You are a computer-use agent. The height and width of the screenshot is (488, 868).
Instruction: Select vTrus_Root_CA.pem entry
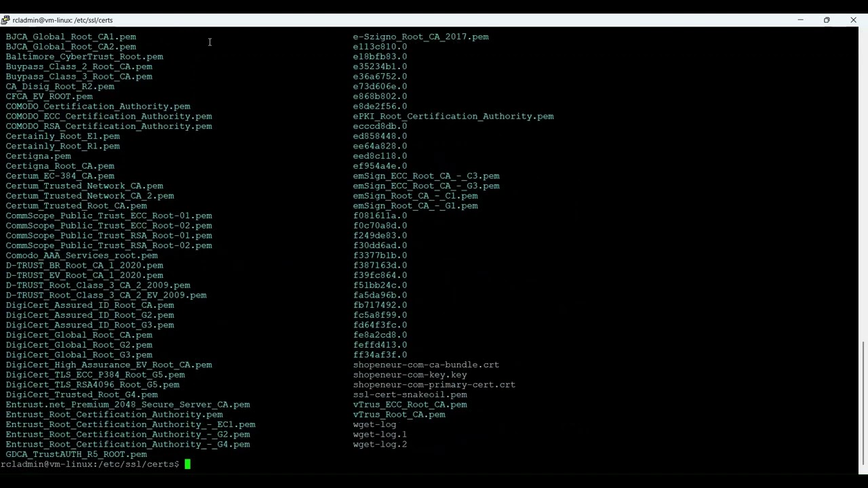pos(399,415)
